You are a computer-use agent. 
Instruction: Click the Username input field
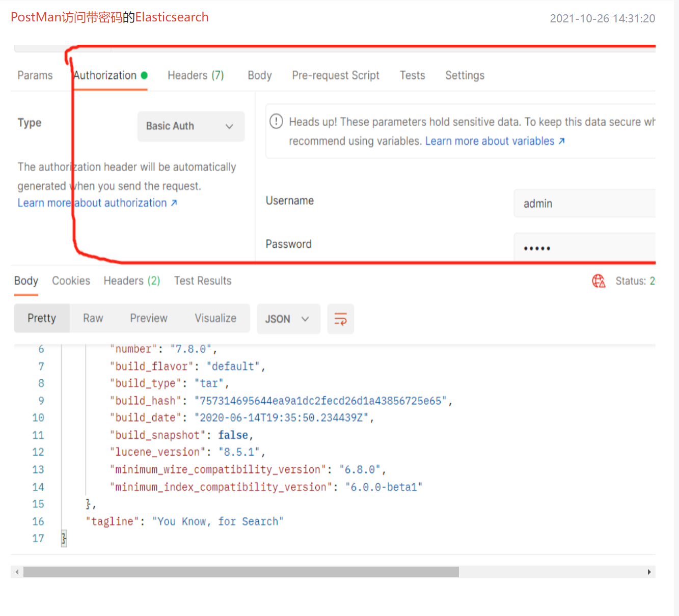click(584, 204)
